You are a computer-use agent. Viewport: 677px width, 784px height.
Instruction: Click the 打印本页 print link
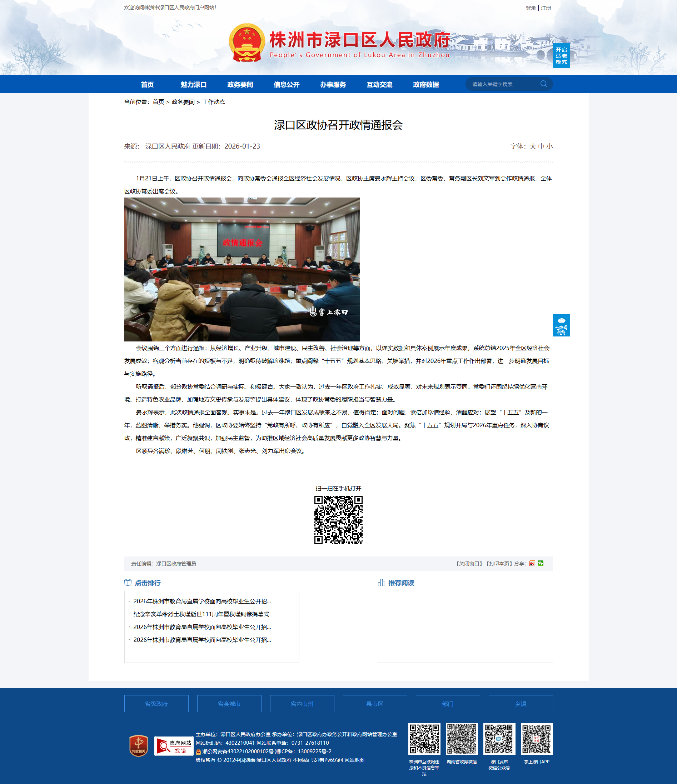pos(499,563)
